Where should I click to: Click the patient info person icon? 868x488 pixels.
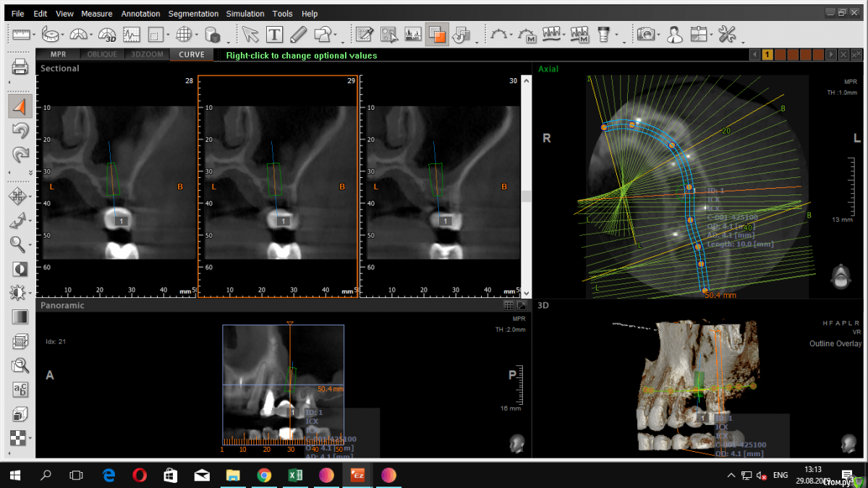pyautogui.click(x=674, y=34)
